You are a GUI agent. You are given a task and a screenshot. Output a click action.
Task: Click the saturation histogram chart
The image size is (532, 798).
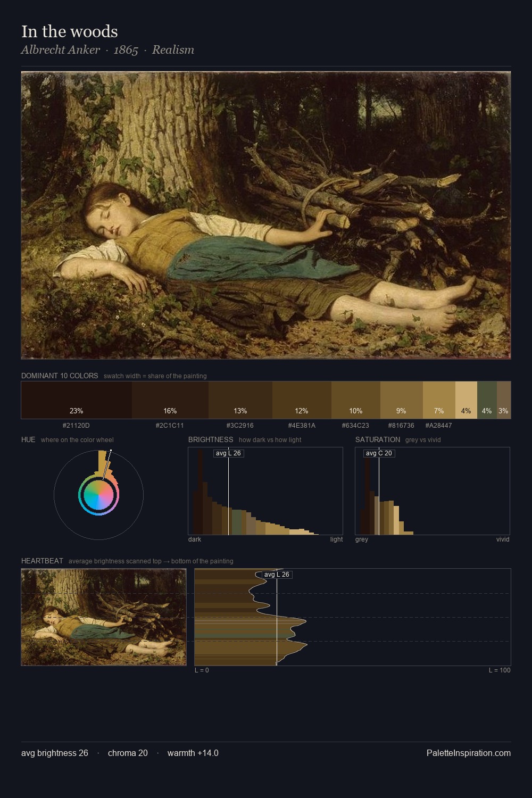(433, 491)
